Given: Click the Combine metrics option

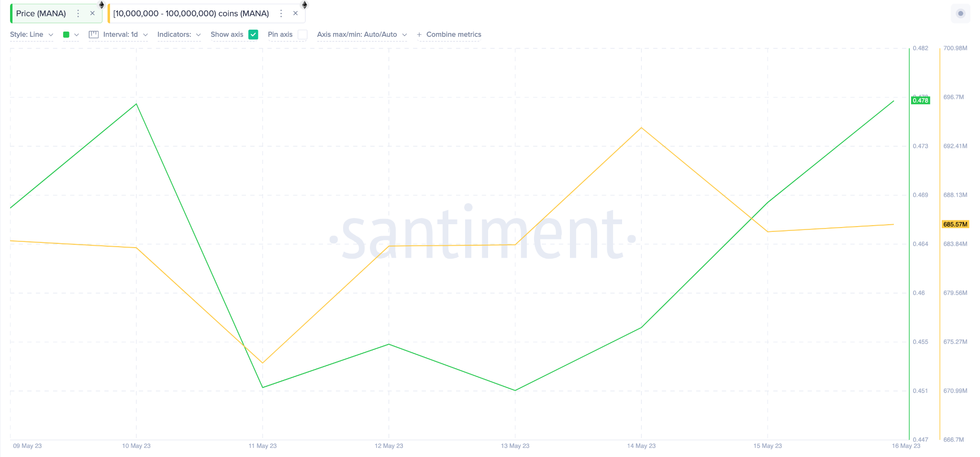Looking at the screenshot, I should click(454, 34).
